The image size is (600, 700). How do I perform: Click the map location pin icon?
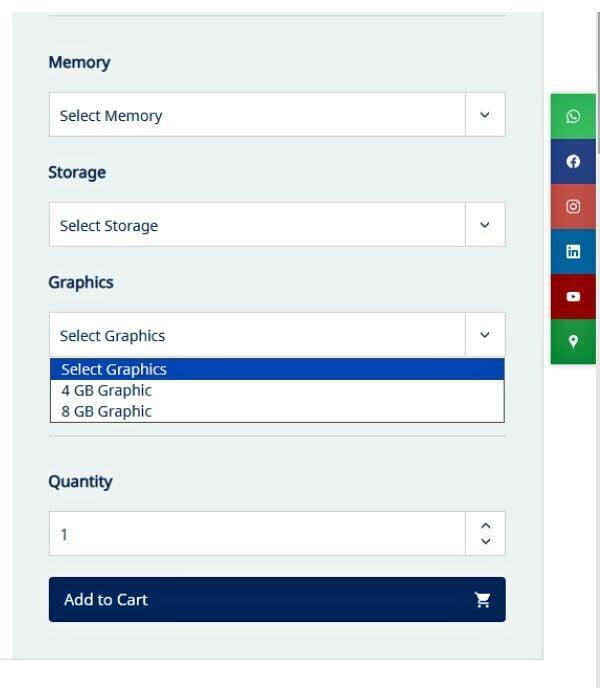click(573, 341)
